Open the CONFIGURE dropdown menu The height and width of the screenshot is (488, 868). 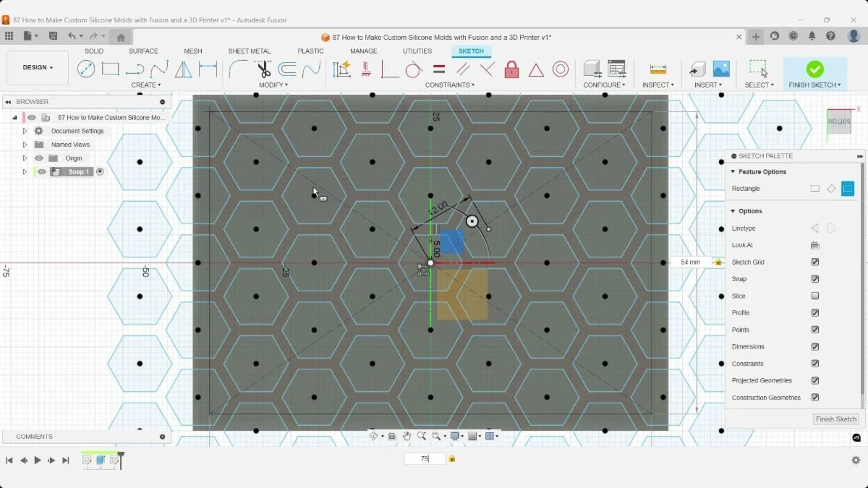coord(605,85)
